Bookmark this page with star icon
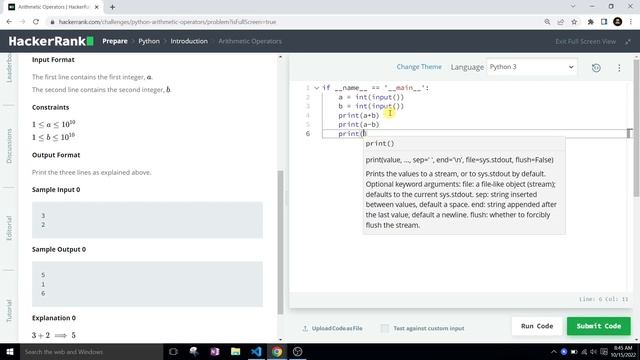 574,22
